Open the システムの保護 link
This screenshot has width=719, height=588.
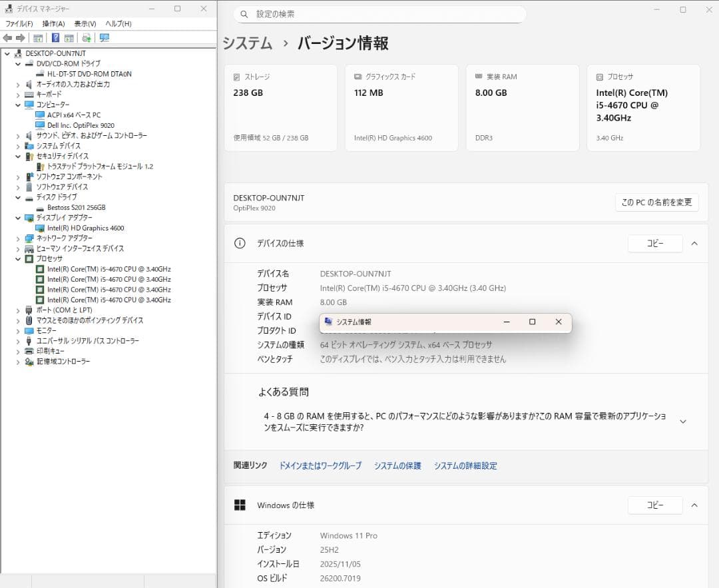(x=397, y=465)
